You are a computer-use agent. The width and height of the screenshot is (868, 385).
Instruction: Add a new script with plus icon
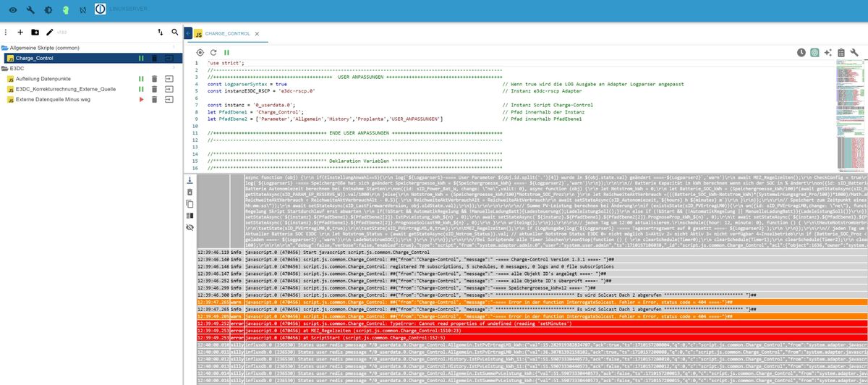coord(20,33)
